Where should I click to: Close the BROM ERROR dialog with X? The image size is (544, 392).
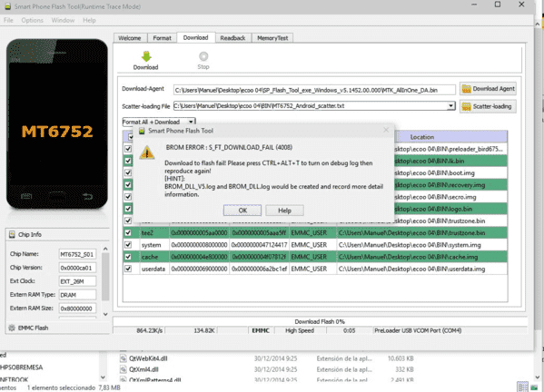click(x=386, y=130)
